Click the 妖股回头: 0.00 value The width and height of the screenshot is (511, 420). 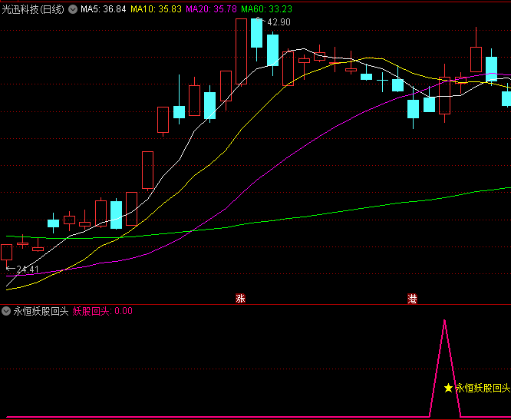point(102,311)
